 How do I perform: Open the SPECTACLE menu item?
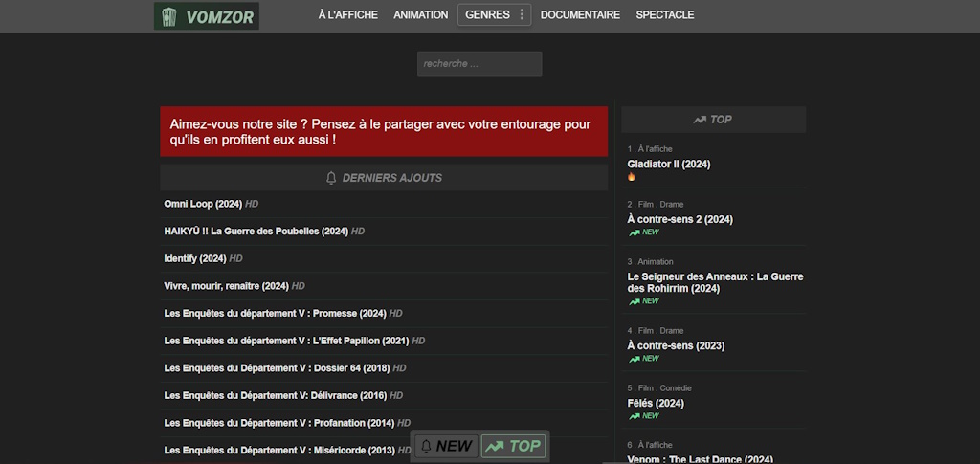click(x=665, y=15)
